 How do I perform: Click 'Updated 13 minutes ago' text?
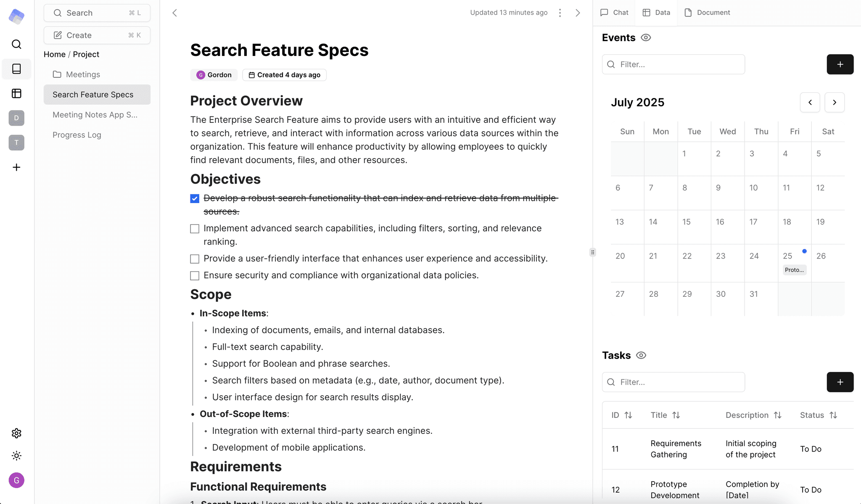pyautogui.click(x=509, y=13)
